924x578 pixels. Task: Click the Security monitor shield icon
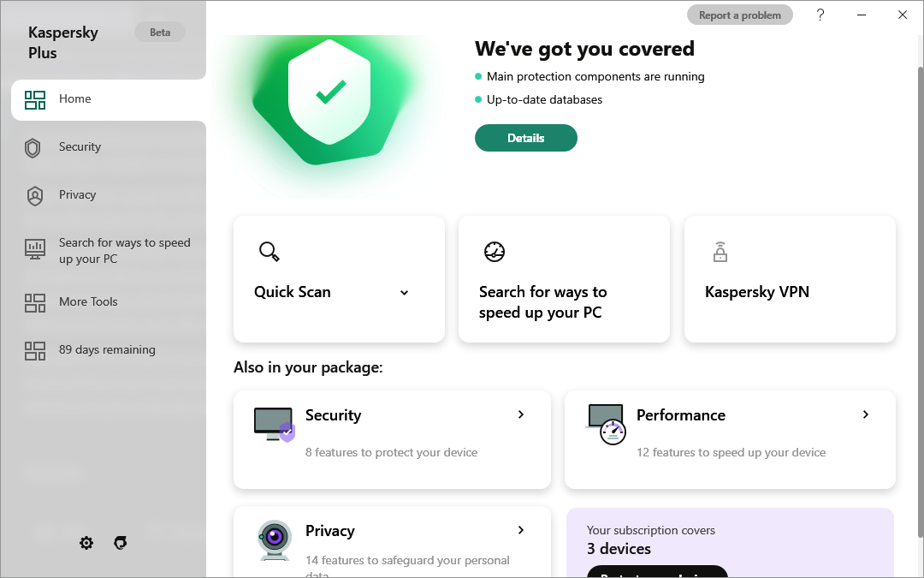click(x=274, y=424)
